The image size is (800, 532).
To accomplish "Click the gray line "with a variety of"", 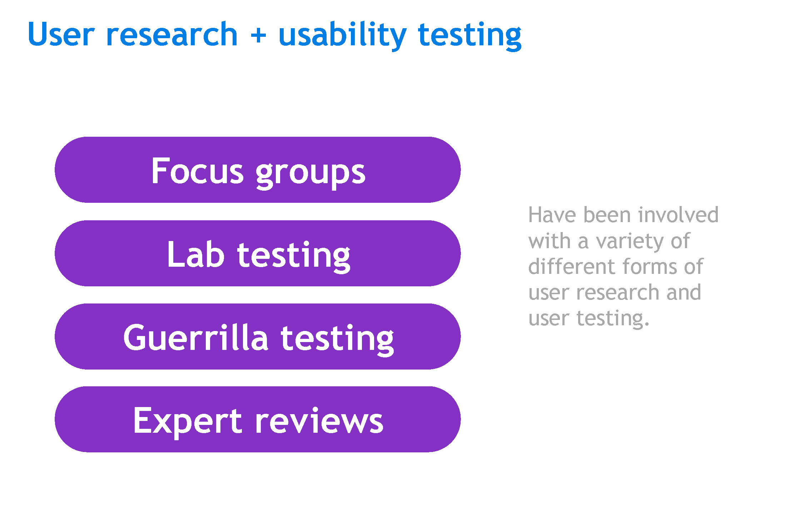I will 609,241.
